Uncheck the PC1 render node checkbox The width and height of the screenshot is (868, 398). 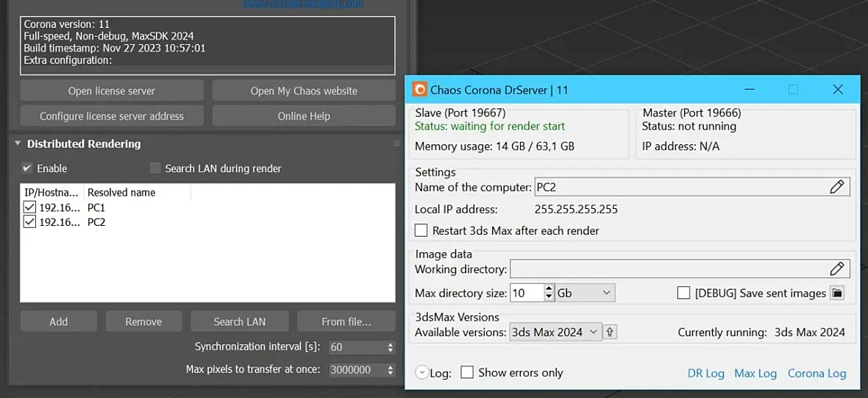click(x=29, y=208)
